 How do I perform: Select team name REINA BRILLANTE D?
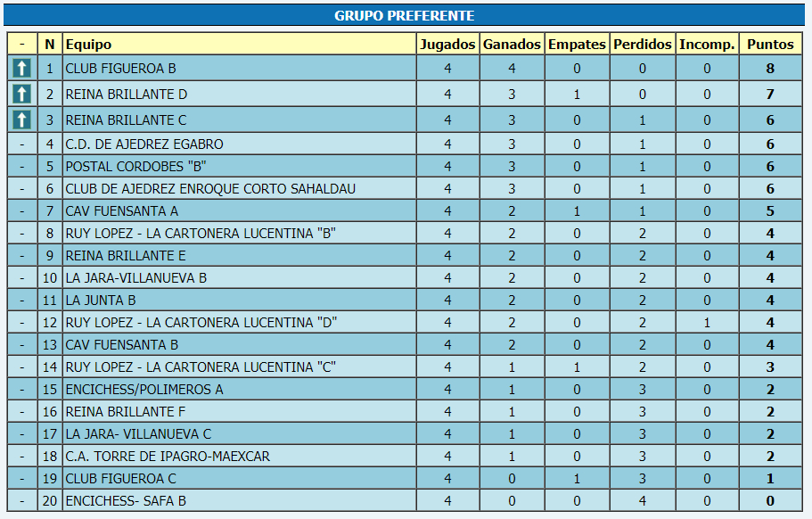(x=127, y=95)
